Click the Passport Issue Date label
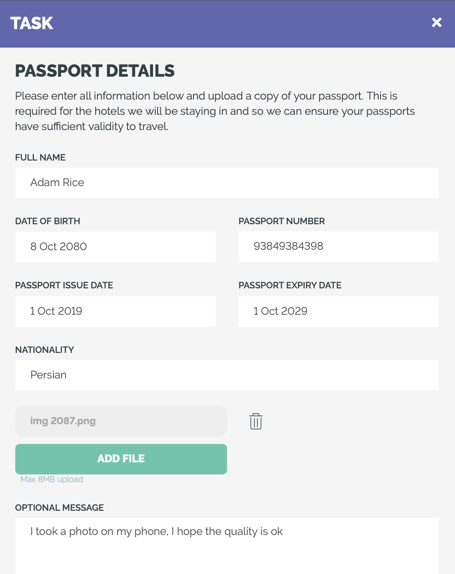 tap(64, 285)
